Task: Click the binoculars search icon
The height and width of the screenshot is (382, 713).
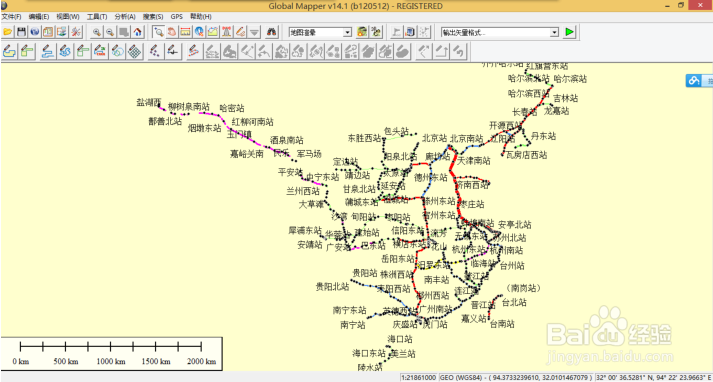Action: point(271,32)
